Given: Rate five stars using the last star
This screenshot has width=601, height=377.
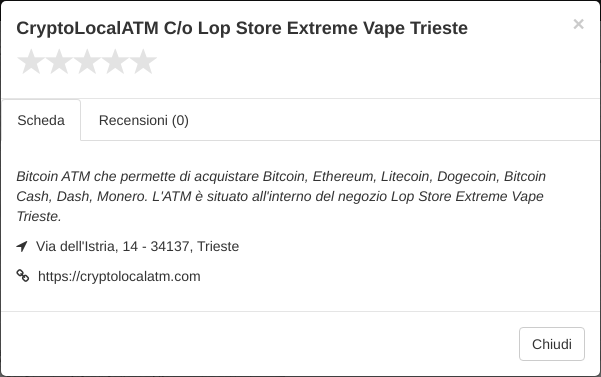Looking at the screenshot, I should coord(143,61).
